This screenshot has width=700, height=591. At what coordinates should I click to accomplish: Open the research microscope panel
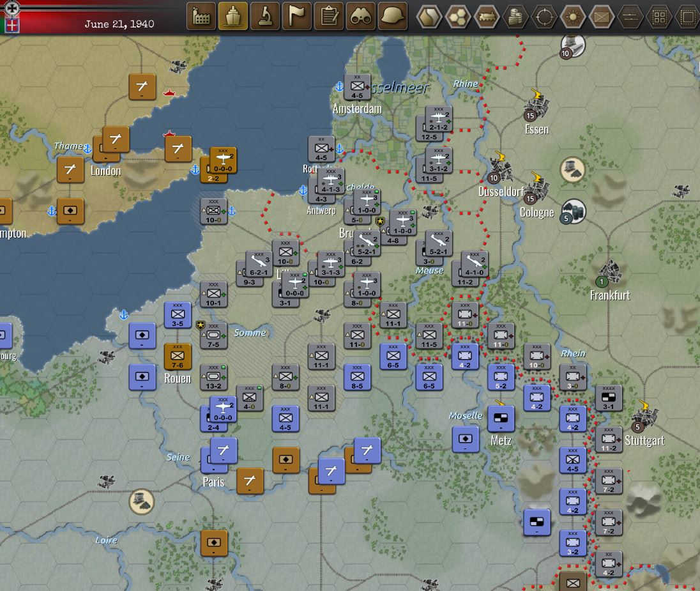tap(265, 17)
